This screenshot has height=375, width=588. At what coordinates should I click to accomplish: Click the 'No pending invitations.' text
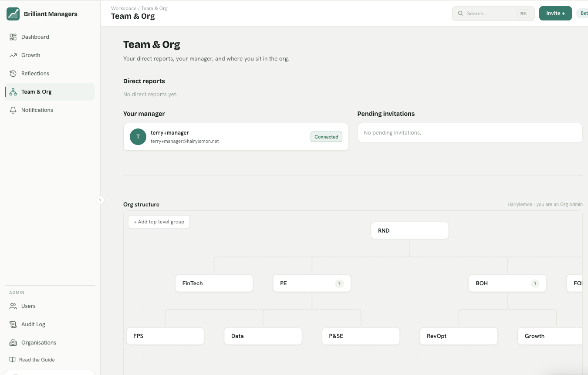pos(392,132)
